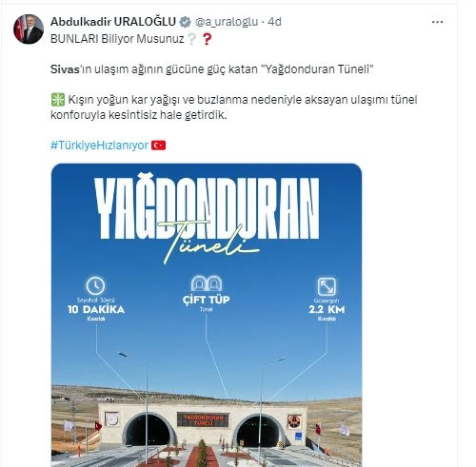Click the left tunnel entrance in photo
The image size is (476, 467).
pos(148,430)
